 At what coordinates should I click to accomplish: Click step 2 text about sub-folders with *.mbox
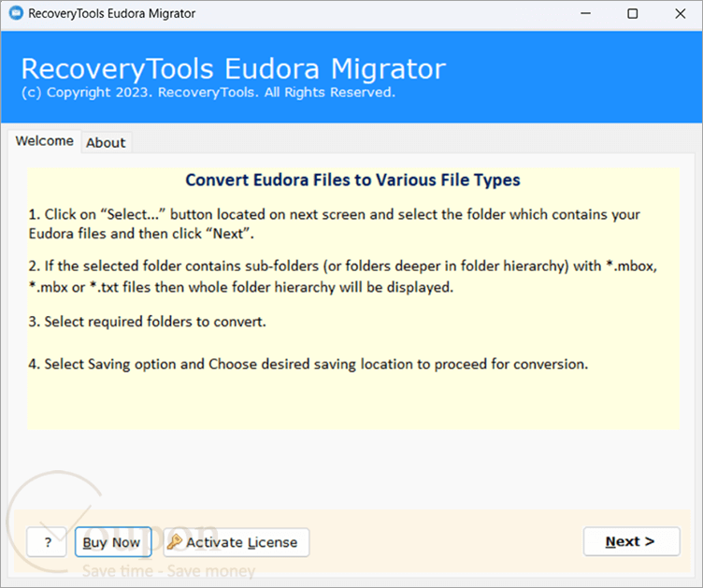point(342,277)
